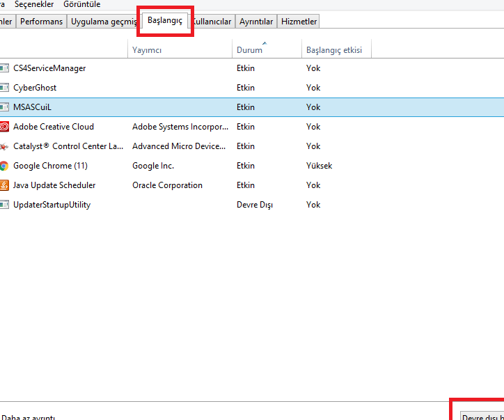
Task: Open the Görüntüle menu
Action: (81, 4)
